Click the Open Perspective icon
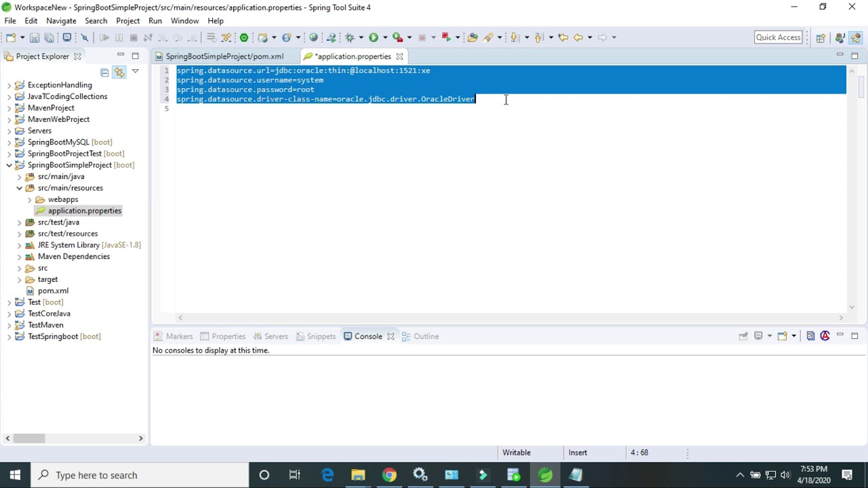Image resolution: width=868 pixels, height=488 pixels. [x=821, y=38]
